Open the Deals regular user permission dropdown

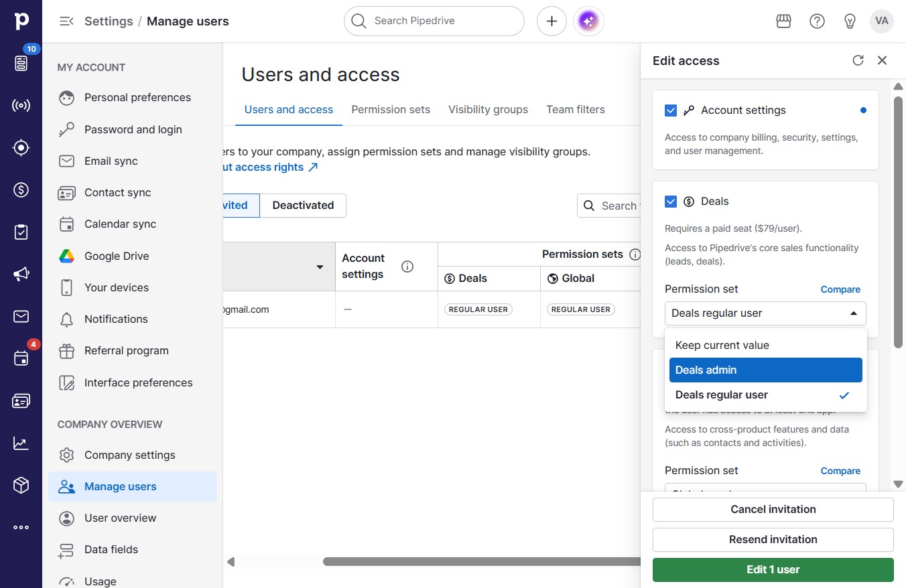(765, 313)
